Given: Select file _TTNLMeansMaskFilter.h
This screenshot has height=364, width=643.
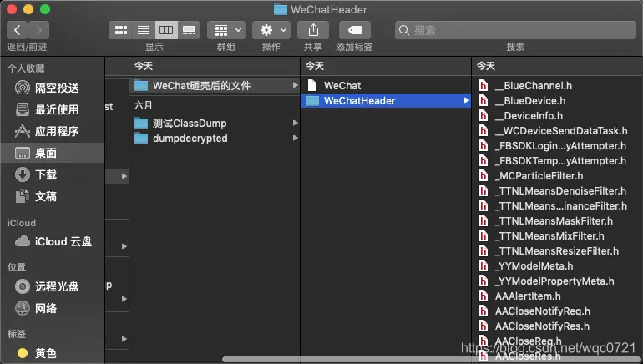Looking at the screenshot, I should click(554, 221).
